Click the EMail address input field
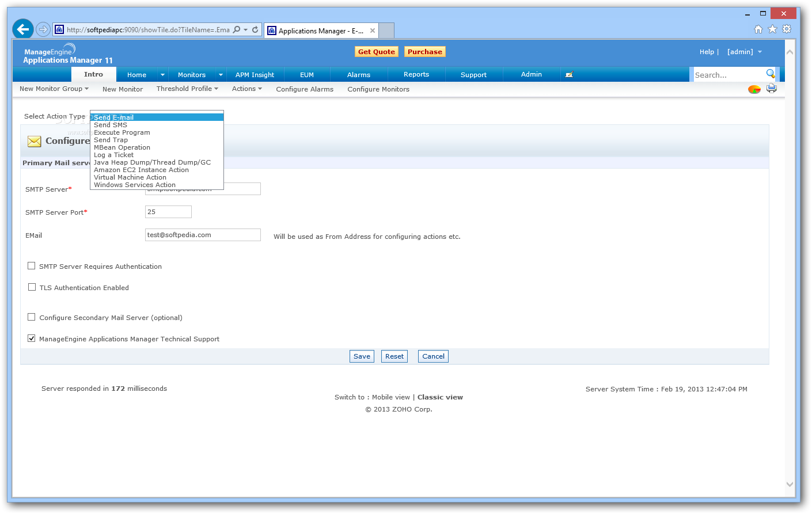Viewport: 812px width, 514px height. click(203, 235)
